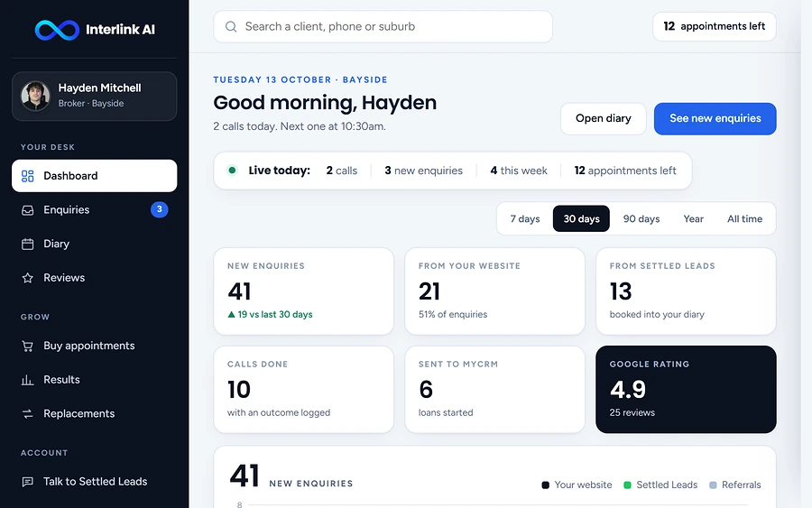
Task: Click the Talk to Settled Leads chat icon
Action: coord(27,482)
